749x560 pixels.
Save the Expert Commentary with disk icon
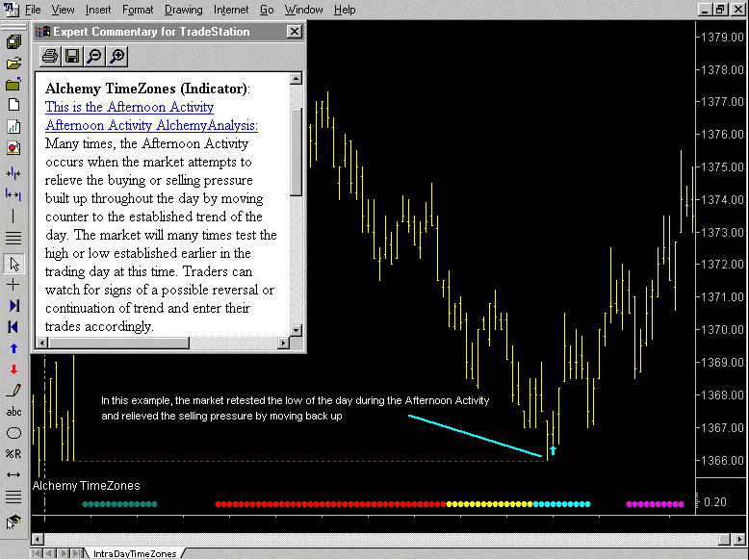72,57
